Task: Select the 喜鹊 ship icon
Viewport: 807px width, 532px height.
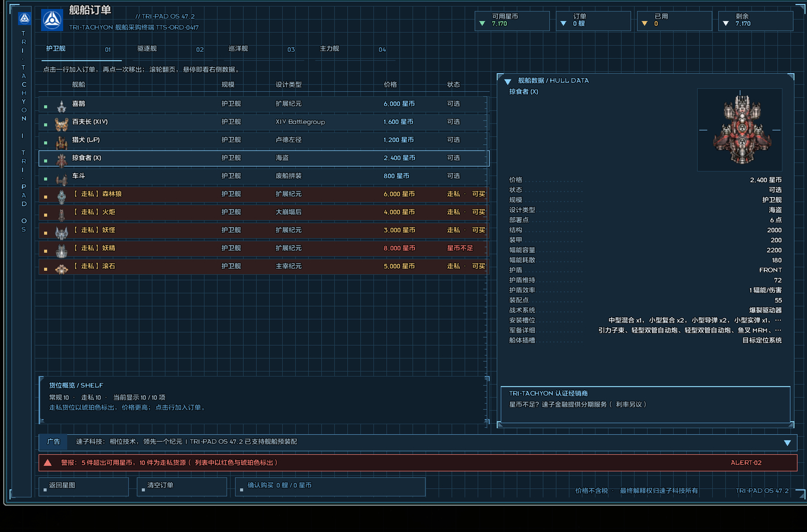Action: tap(62, 106)
